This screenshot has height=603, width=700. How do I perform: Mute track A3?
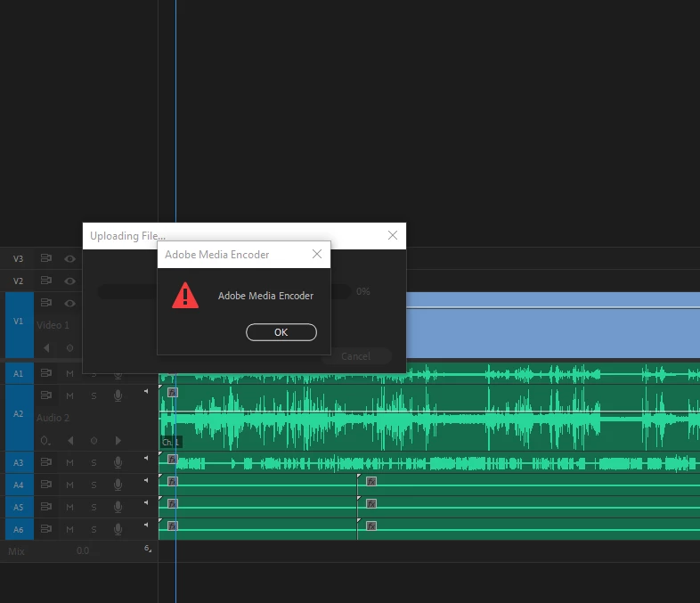(x=69, y=463)
